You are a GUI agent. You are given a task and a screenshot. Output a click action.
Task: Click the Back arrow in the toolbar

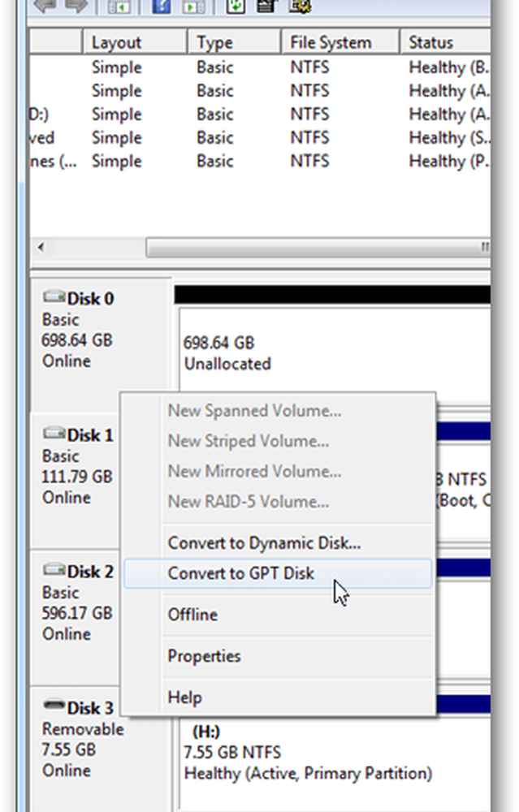coord(44,6)
